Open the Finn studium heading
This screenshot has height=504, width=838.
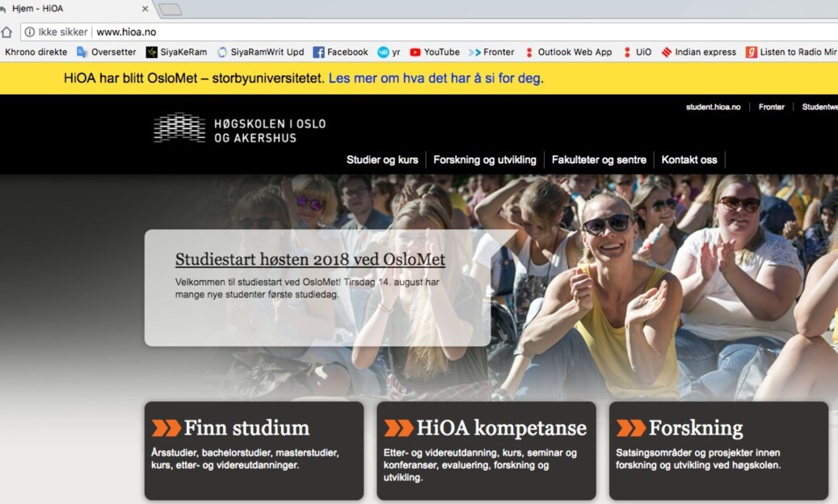[246, 427]
